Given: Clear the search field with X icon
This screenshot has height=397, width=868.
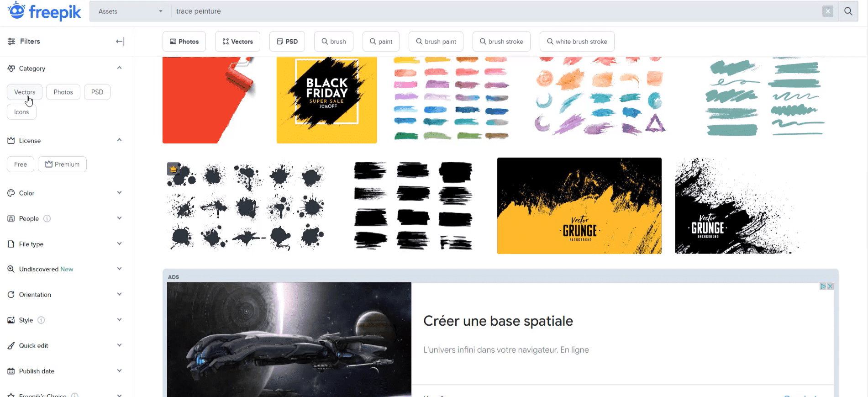Looking at the screenshot, I should [x=828, y=11].
